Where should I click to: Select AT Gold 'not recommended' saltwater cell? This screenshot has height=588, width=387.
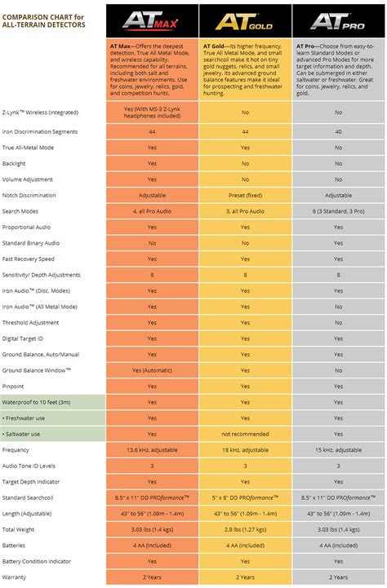point(245,434)
